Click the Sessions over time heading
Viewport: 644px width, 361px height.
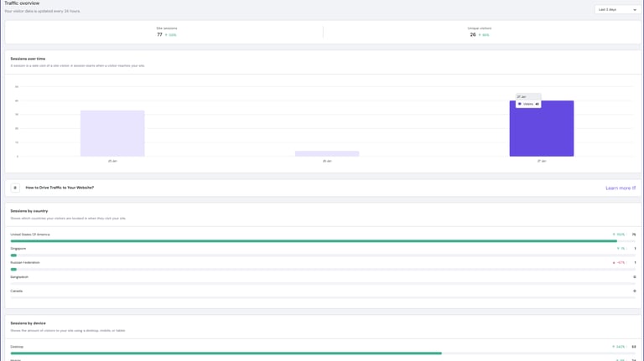[28, 59]
